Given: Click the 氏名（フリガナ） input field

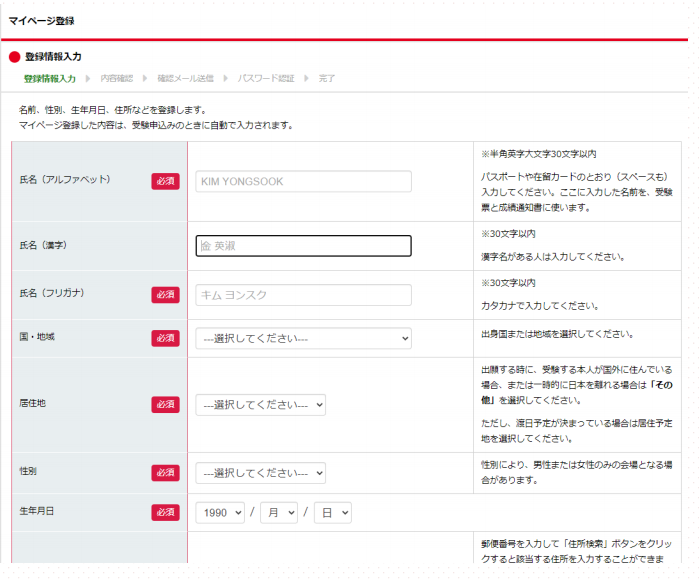Looking at the screenshot, I should 303,295.
